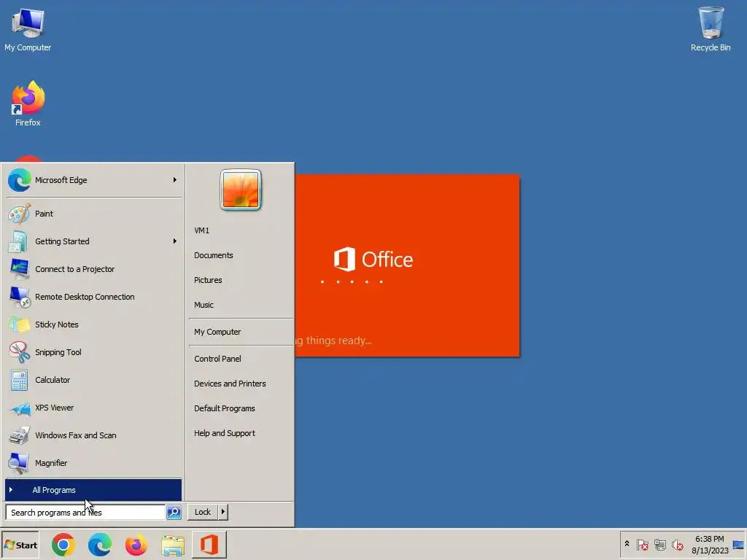
Task: Open Getting Started in Start menu
Action: click(x=93, y=241)
